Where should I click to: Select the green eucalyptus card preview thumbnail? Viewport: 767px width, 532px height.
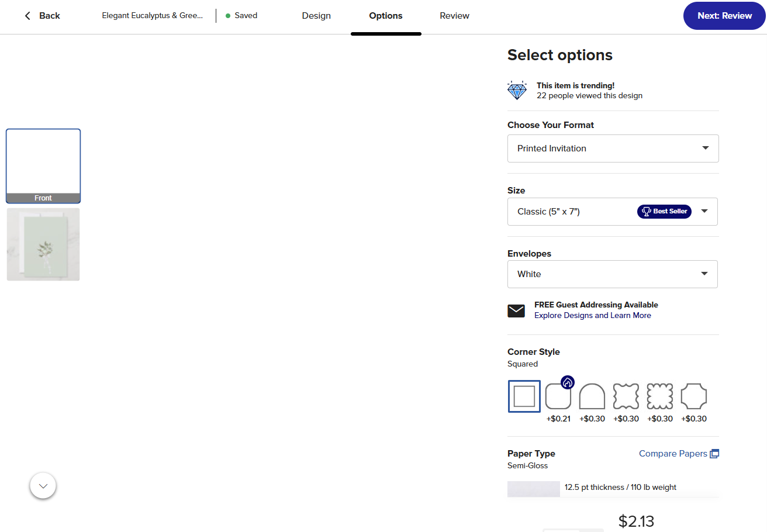click(x=43, y=245)
